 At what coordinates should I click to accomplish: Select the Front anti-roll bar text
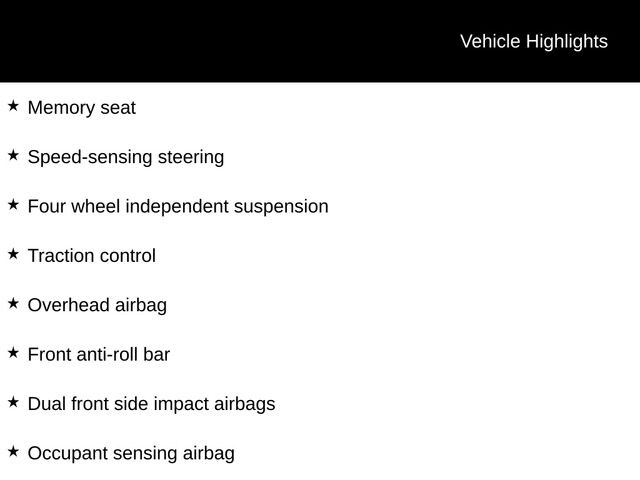(x=98, y=355)
